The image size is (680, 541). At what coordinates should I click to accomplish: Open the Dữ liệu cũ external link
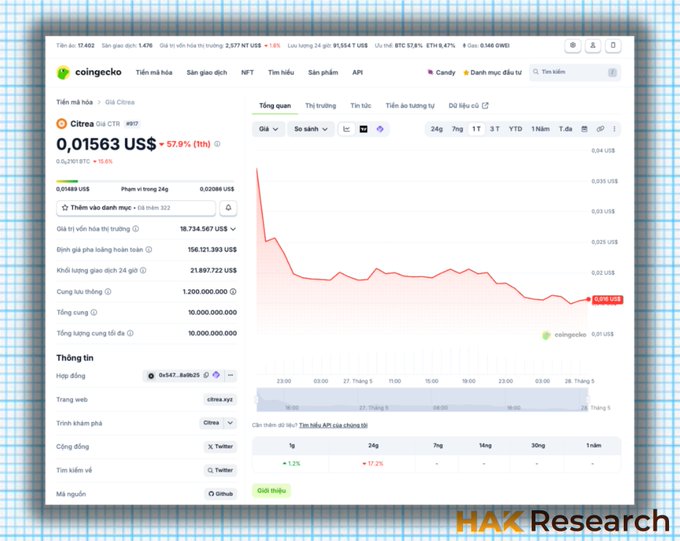point(468,106)
